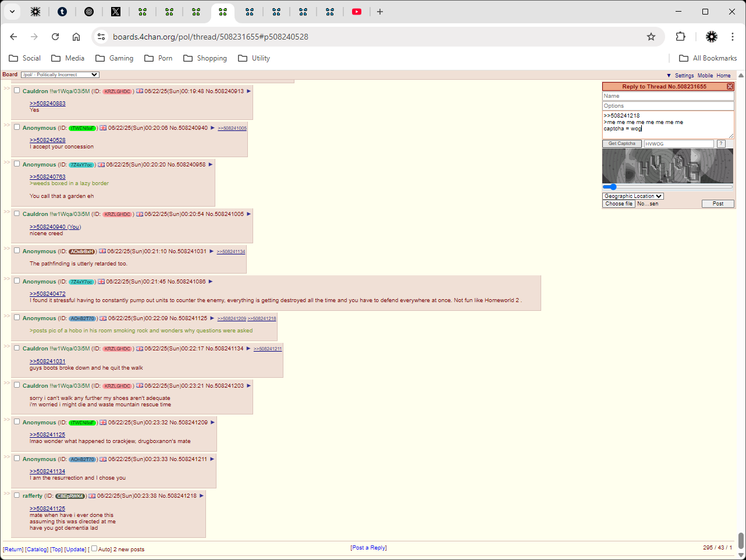Tick the checkbox for post No.508241134

pos(17,348)
